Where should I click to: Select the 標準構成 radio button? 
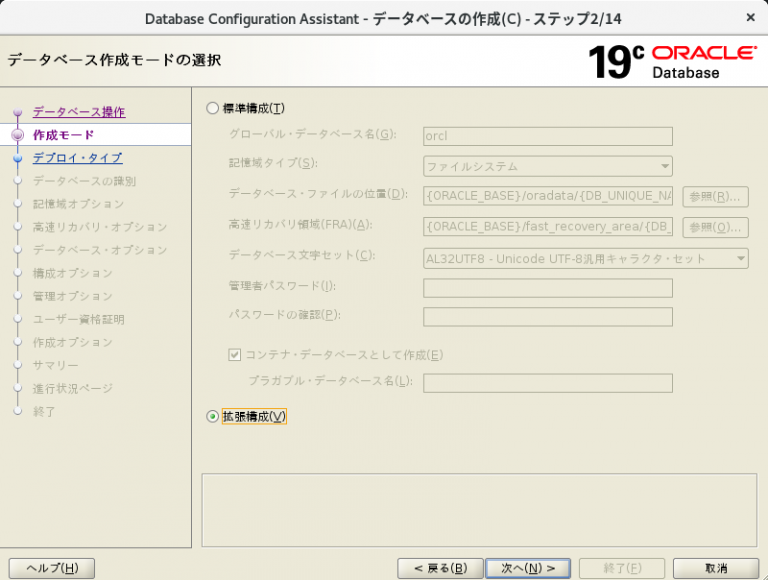pyautogui.click(x=212, y=108)
